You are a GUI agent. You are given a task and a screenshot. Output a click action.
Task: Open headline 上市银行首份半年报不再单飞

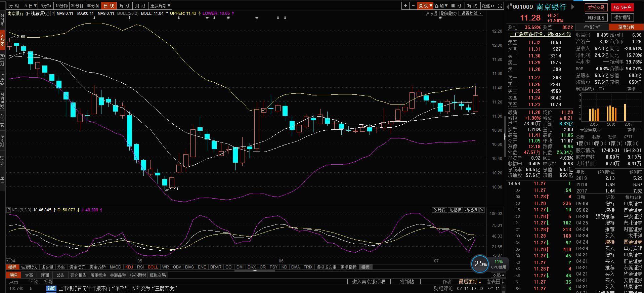[x=118, y=288]
